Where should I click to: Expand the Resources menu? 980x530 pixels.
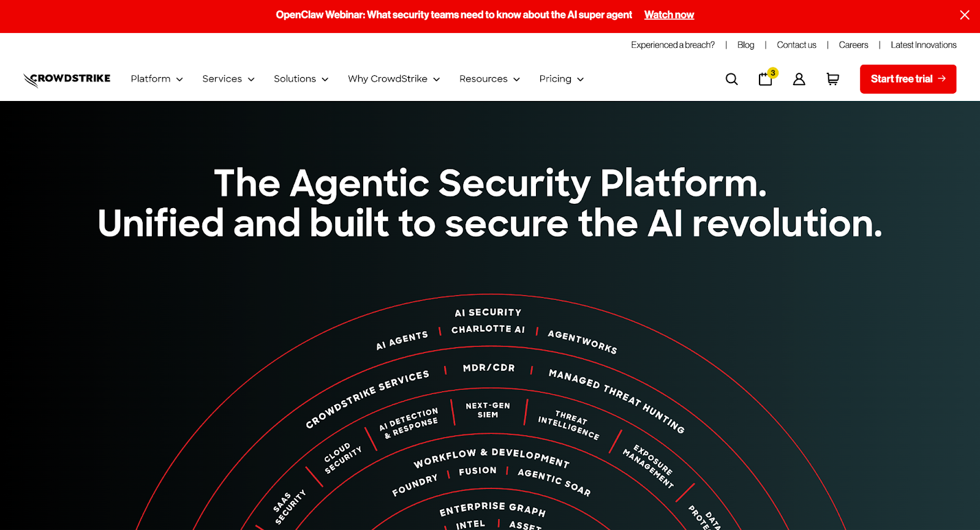pos(489,79)
